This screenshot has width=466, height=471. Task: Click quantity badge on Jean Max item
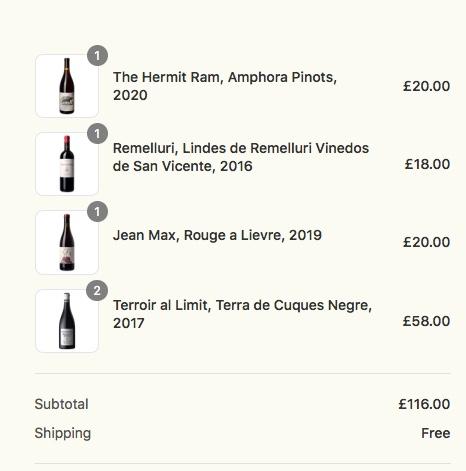(97, 212)
